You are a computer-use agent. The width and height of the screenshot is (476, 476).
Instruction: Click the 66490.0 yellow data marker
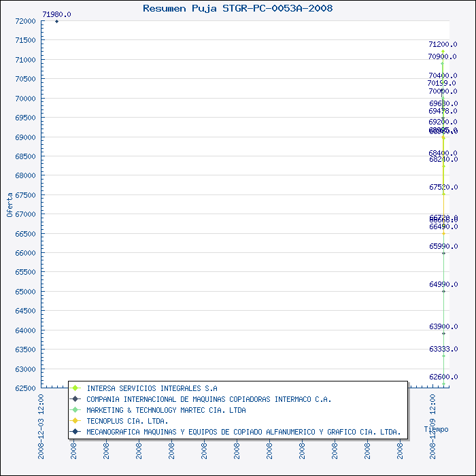[443, 233]
